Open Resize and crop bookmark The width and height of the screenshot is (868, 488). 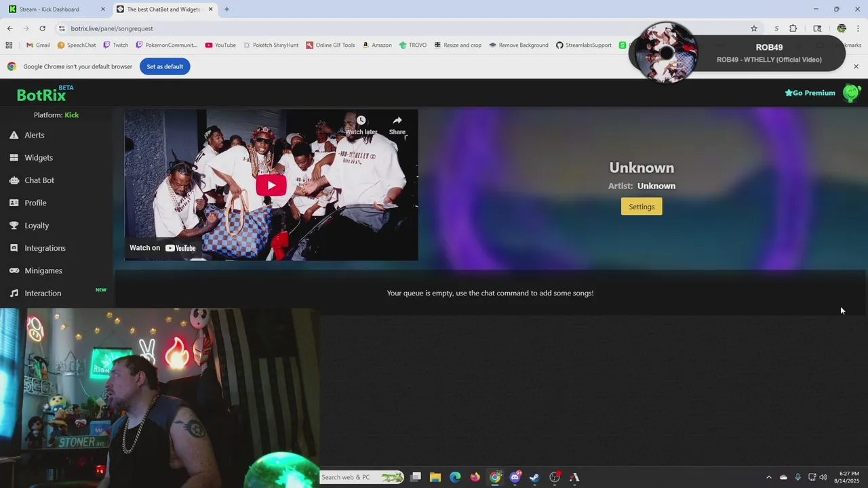tap(458, 45)
